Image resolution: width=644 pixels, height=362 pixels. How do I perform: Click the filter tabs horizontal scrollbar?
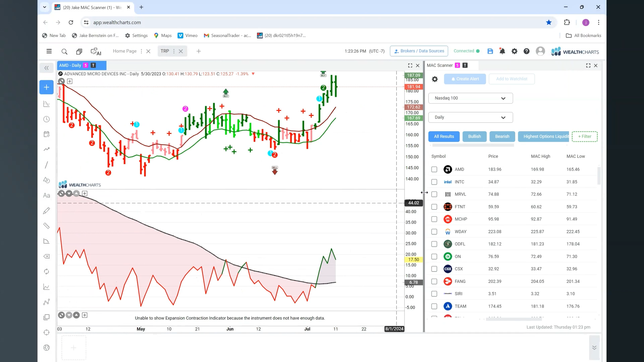coord(473,145)
